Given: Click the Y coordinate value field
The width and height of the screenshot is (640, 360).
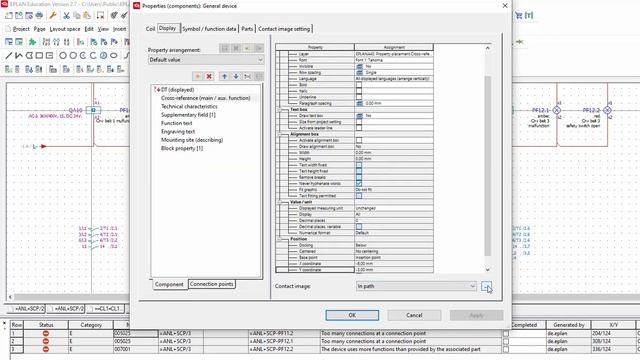Looking at the screenshot, I should pyautogui.click(x=393, y=270).
